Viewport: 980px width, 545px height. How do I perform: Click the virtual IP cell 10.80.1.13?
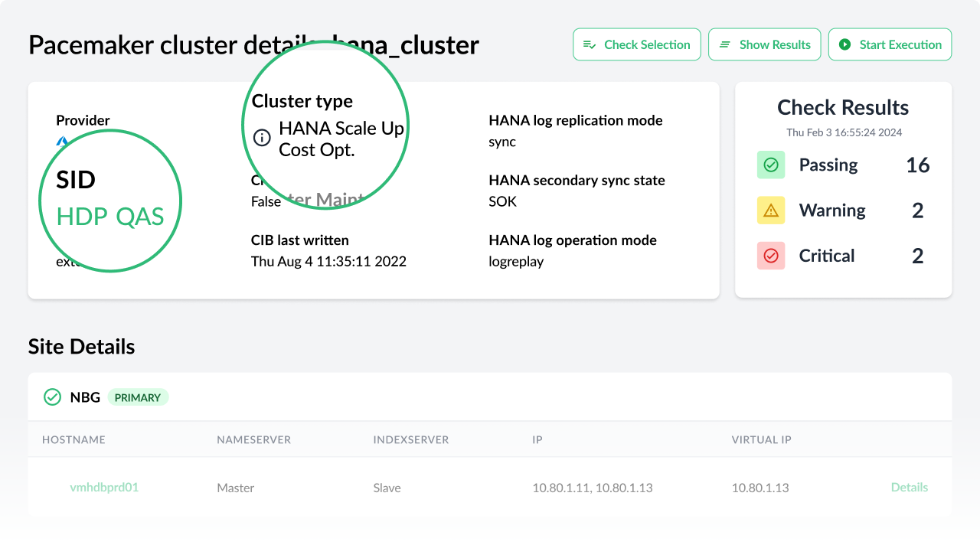coord(760,488)
